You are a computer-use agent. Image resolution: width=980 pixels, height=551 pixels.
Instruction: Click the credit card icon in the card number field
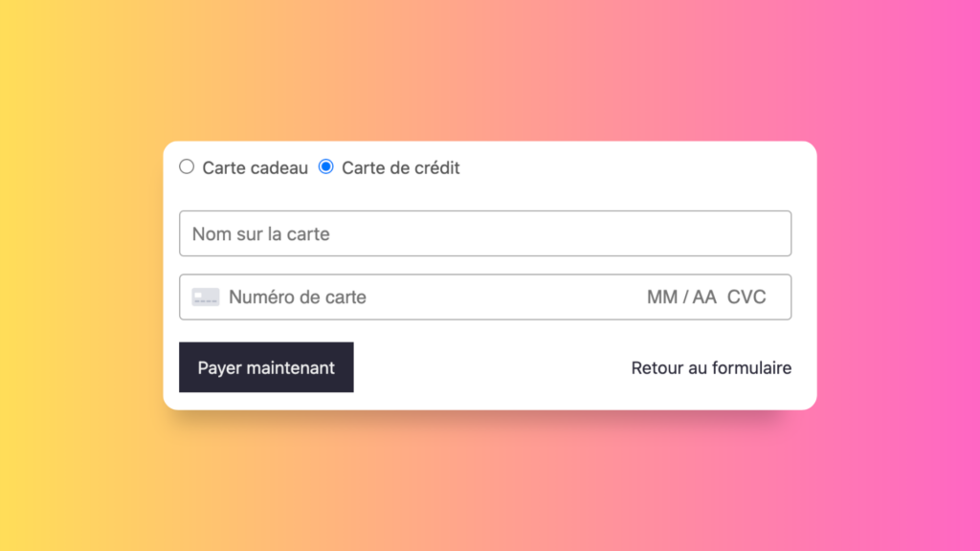point(205,297)
